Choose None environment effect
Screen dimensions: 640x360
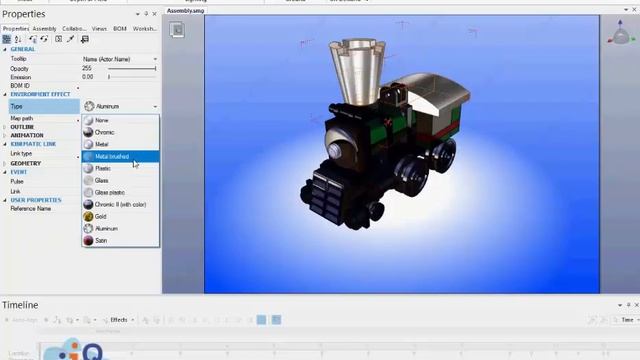[x=120, y=120]
